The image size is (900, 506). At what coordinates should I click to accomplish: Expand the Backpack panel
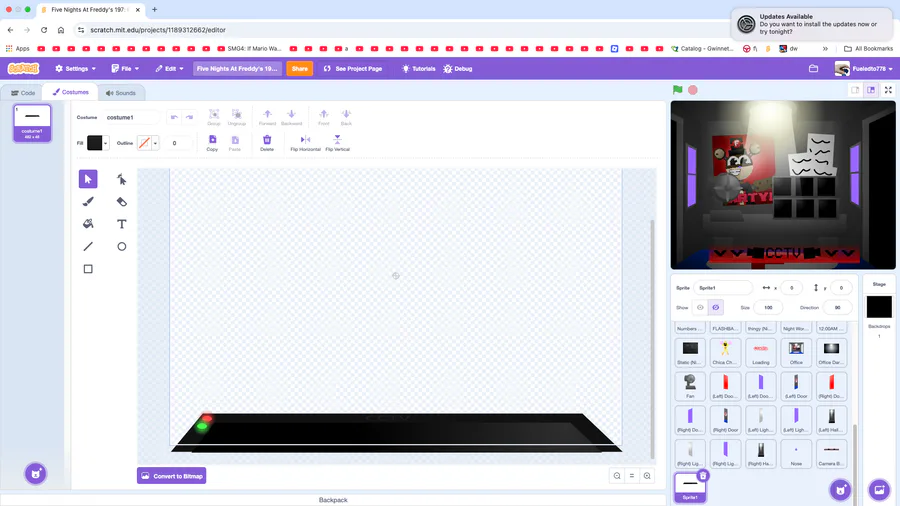coord(333,500)
